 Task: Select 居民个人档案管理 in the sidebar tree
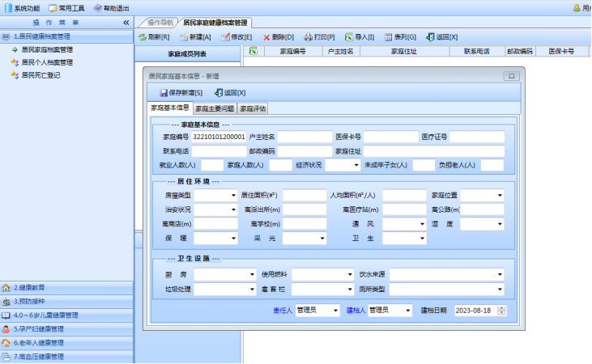(x=47, y=61)
